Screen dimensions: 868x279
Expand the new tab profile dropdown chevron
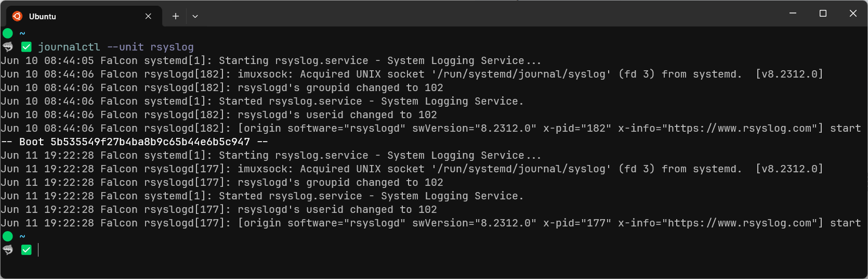point(195,16)
